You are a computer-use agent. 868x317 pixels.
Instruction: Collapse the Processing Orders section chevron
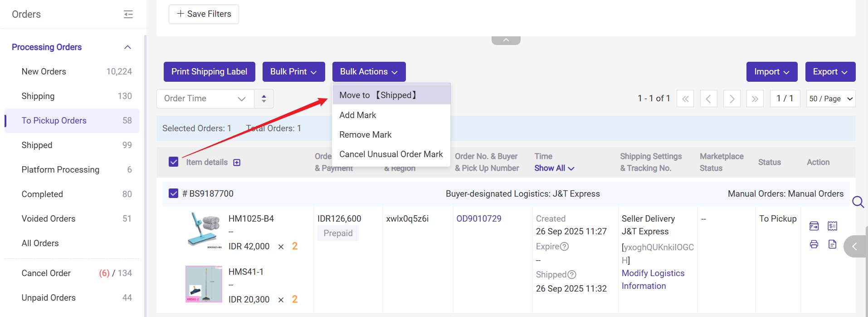click(x=128, y=47)
